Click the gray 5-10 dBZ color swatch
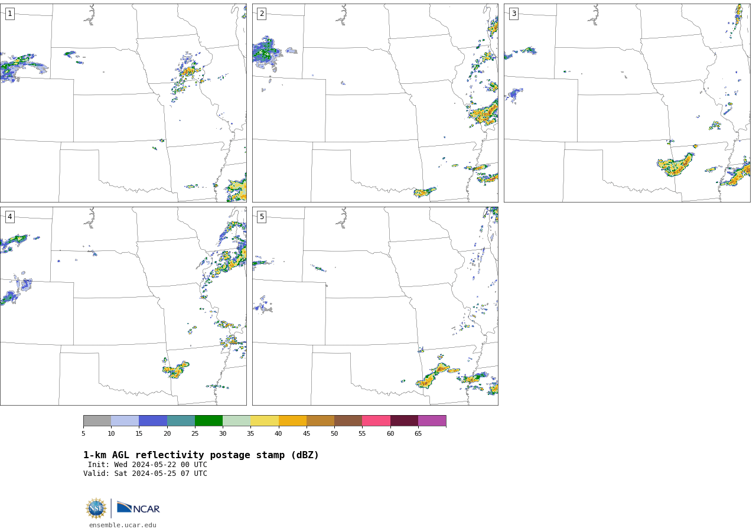Image resolution: width=756 pixels, height=532 pixels. click(97, 421)
